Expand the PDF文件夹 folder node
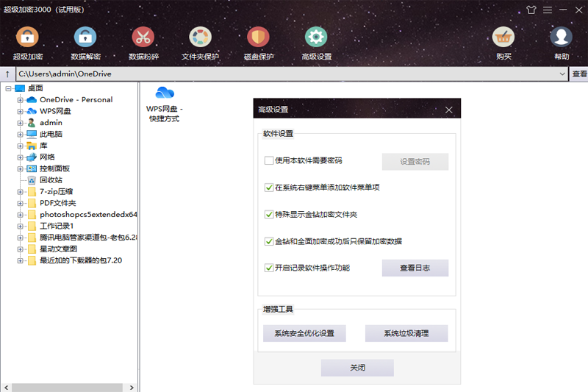588x392 pixels. pos(20,203)
